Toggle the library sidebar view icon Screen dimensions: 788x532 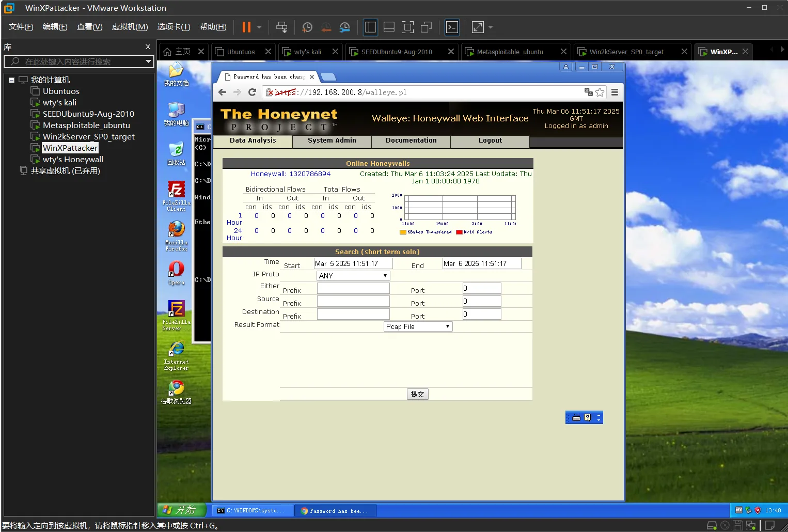tap(370, 27)
